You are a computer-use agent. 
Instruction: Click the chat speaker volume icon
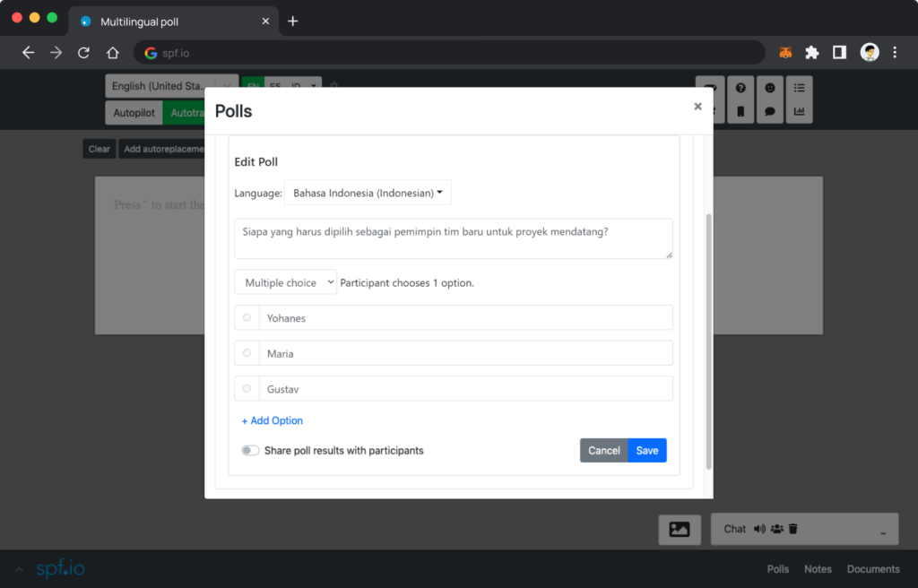click(x=759, y=529)
